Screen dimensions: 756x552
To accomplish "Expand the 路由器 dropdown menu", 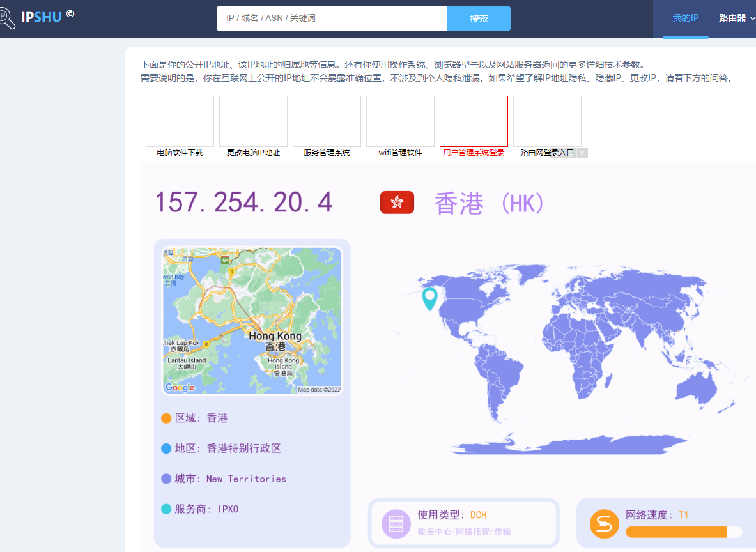I will click(x=736, y=19).
